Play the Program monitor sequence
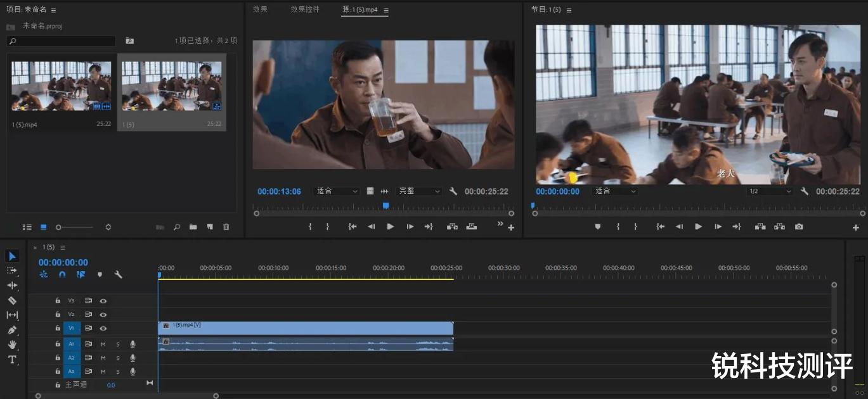Screen dimensions: 868x399 point(698,227)
